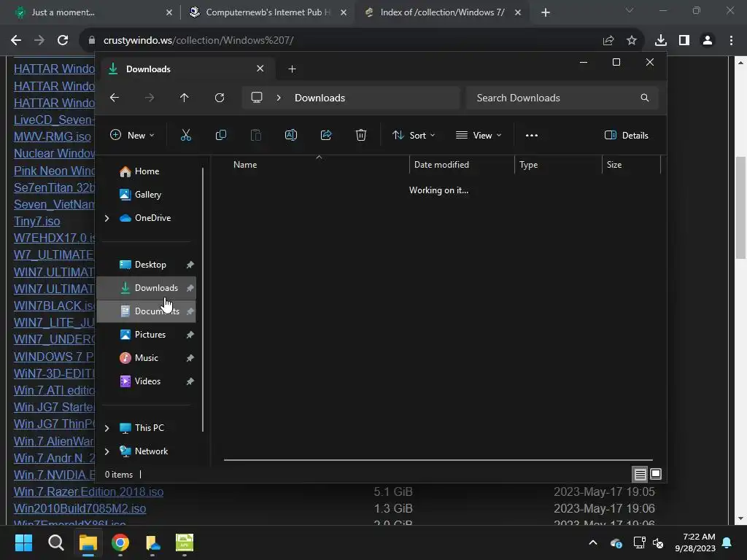Screen dimensions: 747x560
Task: Open Desktop in the navigation pane
Action: (x=147, y=265)
